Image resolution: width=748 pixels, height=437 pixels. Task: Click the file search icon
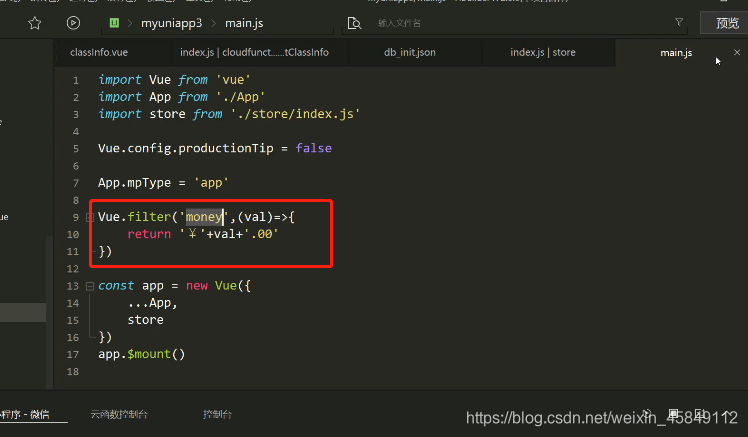tap(354, 23)
